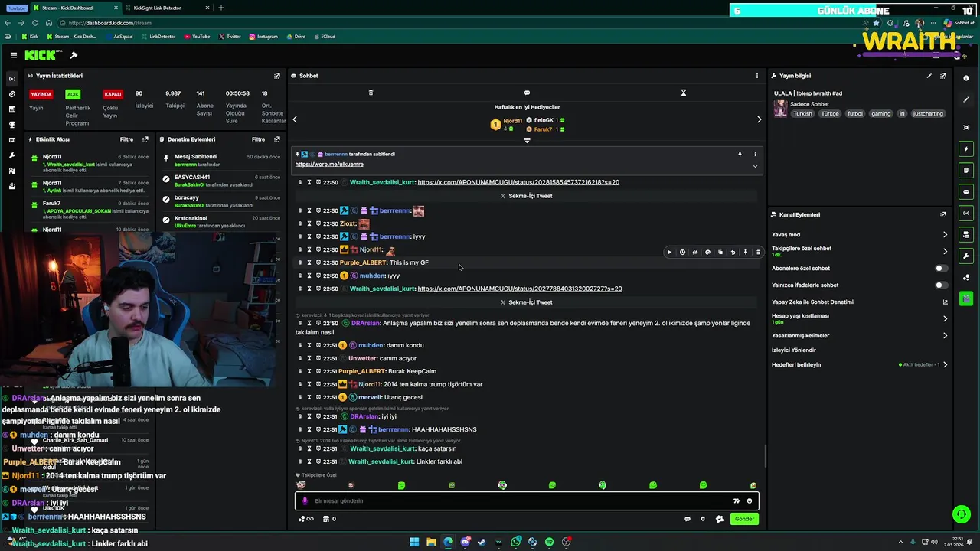Open the AdSquad bookmark

119,37
